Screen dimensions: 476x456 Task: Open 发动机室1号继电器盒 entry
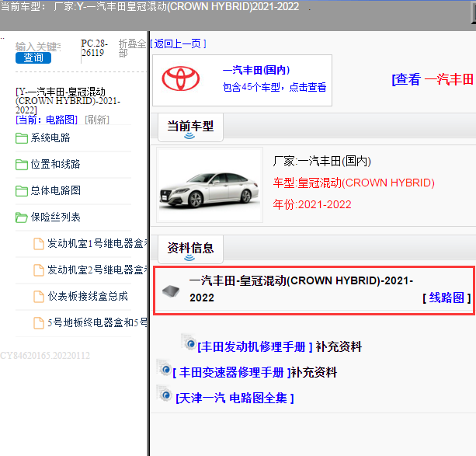[x=97, y=244]
